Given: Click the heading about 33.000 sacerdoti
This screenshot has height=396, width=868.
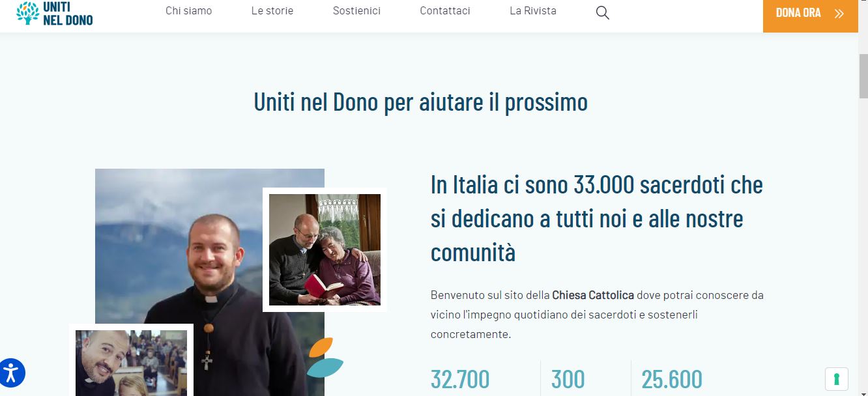Looking at the screenshot, I should (597, 218).
